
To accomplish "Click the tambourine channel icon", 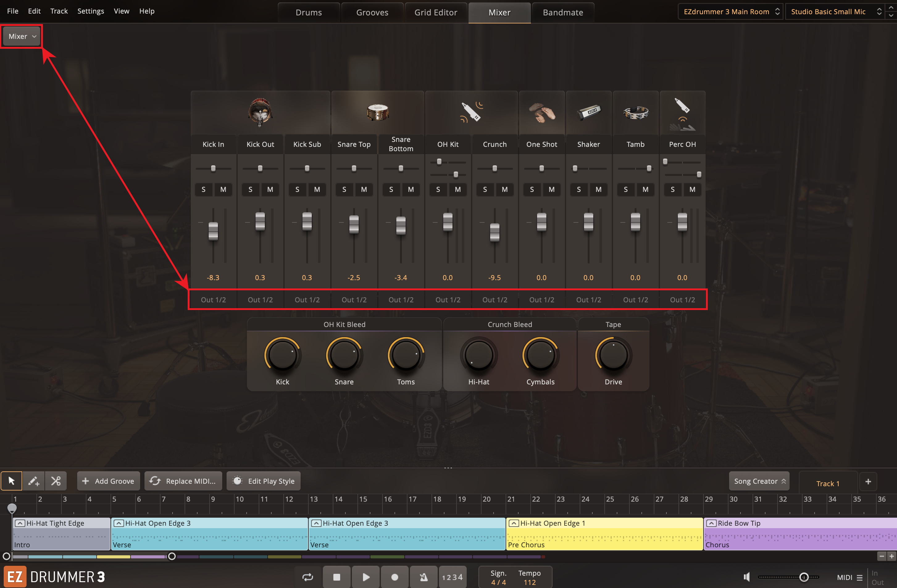I will point(636,112).
